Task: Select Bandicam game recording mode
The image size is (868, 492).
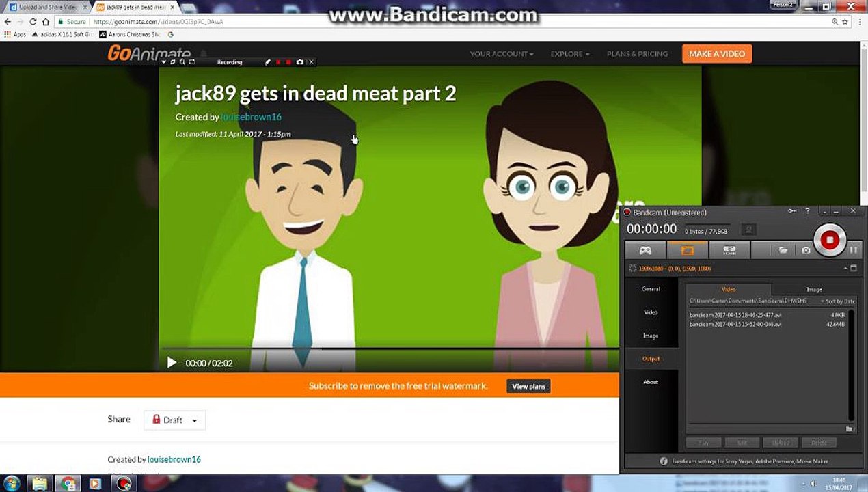Action: pyautogui.click(x=645, y=250)
